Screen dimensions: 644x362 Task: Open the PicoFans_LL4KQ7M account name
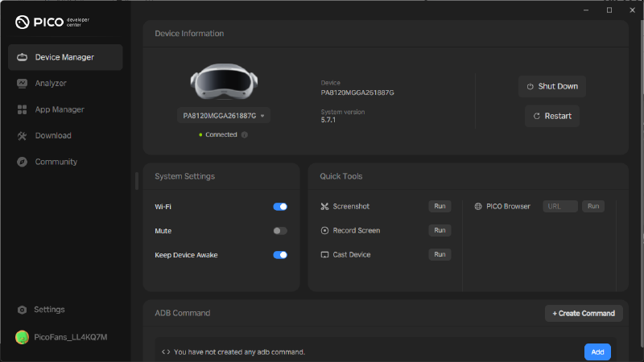71,337
